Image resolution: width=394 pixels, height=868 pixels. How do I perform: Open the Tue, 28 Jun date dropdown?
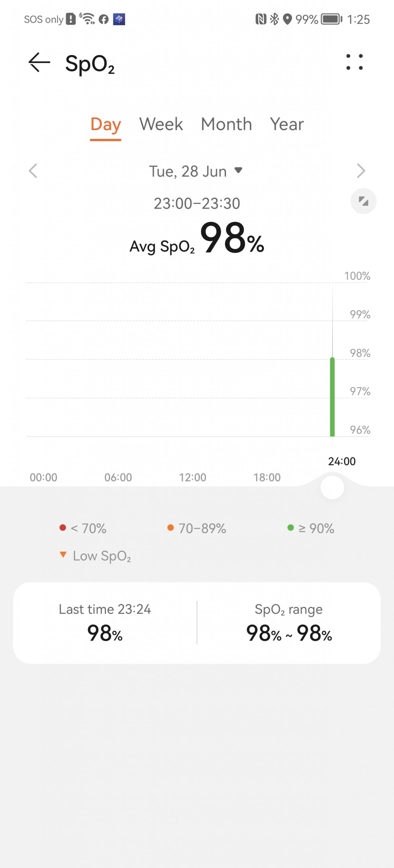click(196, 171)
